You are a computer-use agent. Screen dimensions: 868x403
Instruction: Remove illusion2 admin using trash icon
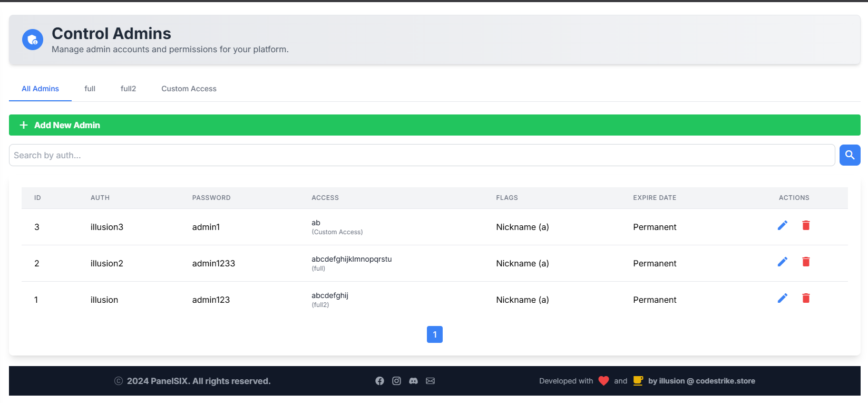[x=806, y=262]
